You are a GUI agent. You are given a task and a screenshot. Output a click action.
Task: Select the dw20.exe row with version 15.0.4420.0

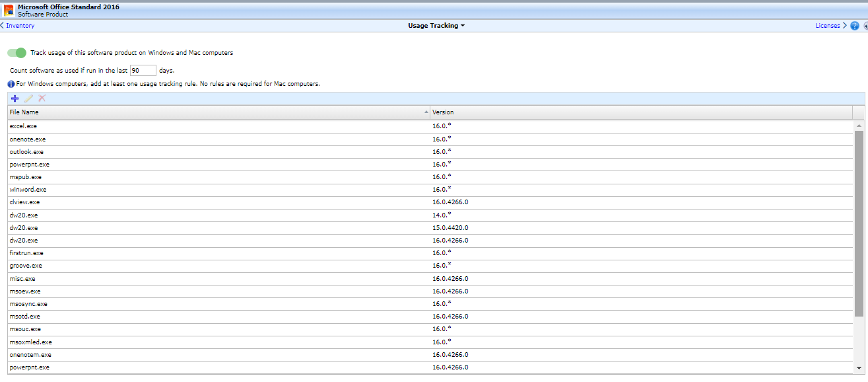(430, 228)
